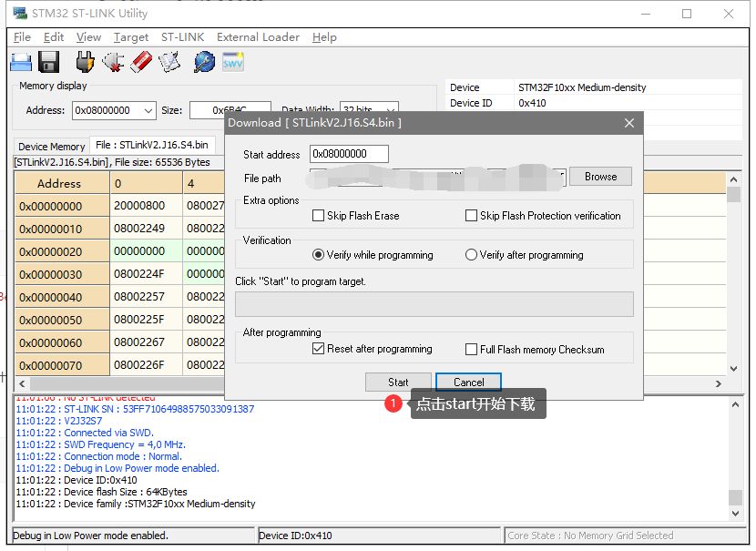
Task: Click status bar Core State text
Action: pos(590,536)
